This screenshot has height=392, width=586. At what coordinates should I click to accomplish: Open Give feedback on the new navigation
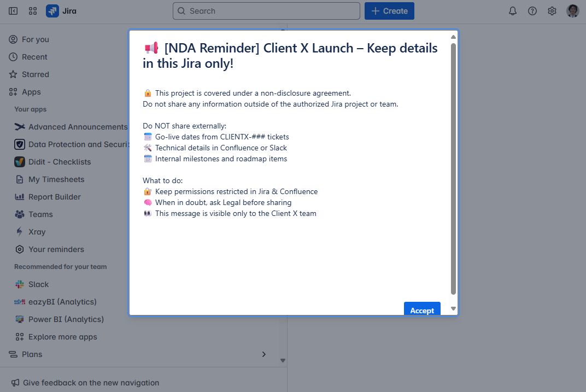pos(91,383)
